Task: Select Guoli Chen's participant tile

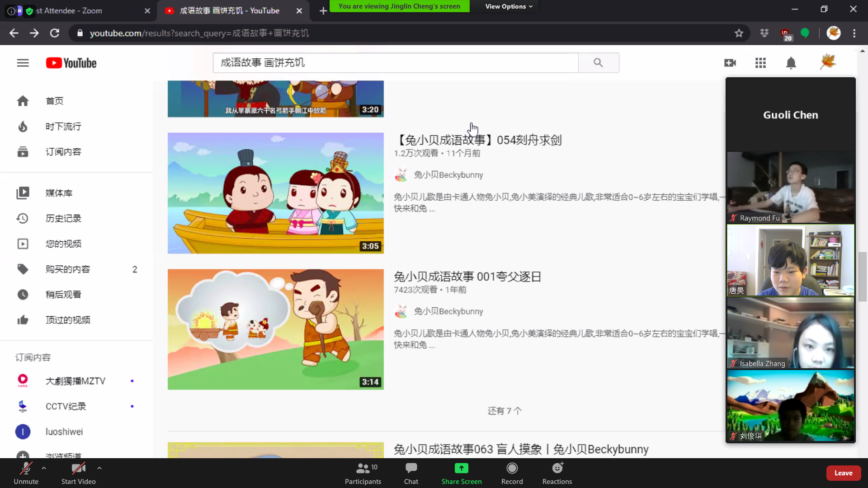Action: click(x=791, y=115)
